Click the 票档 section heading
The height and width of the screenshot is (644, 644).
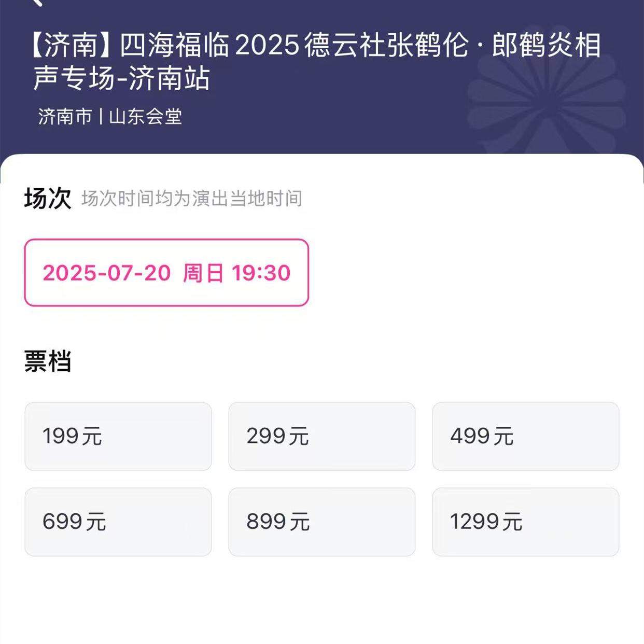48,361
